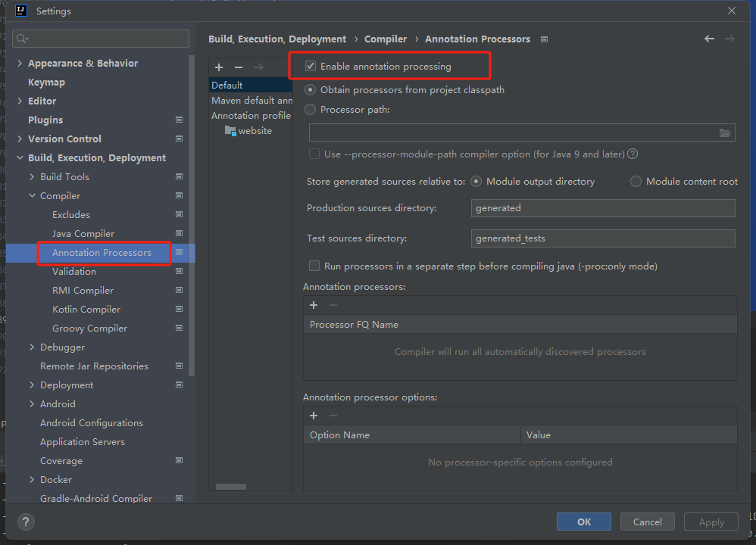The image size is (756, 545).
Task: Confirm settings with the OK button
Action: click(x=583, y=522)
